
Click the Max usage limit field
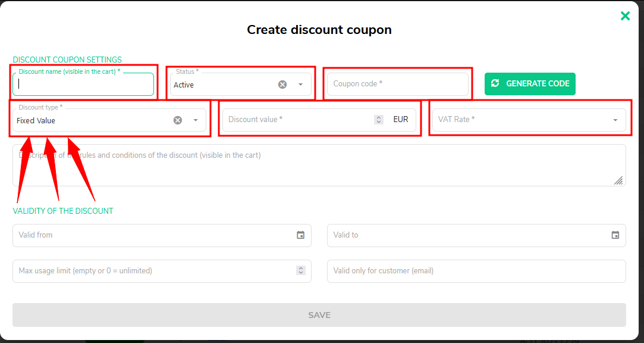click(x=162, y=271)
